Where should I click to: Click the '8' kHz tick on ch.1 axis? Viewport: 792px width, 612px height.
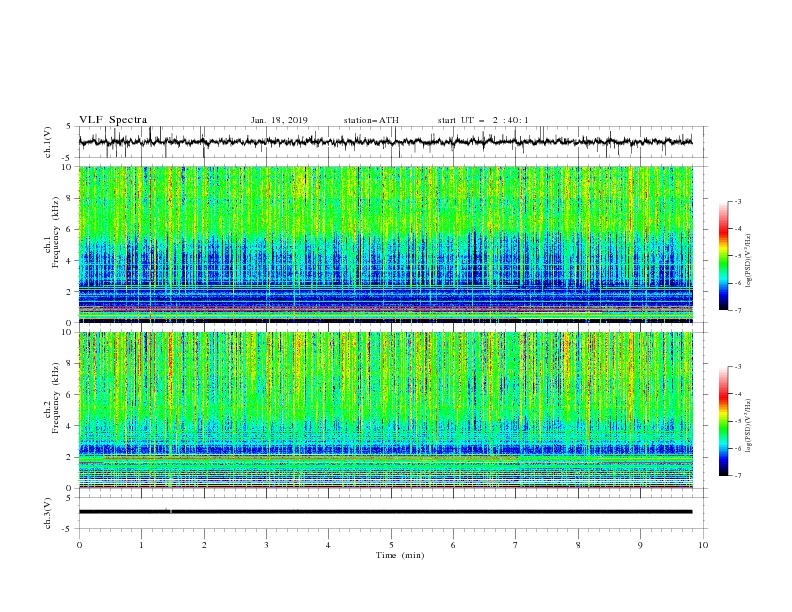pos(69,198)
